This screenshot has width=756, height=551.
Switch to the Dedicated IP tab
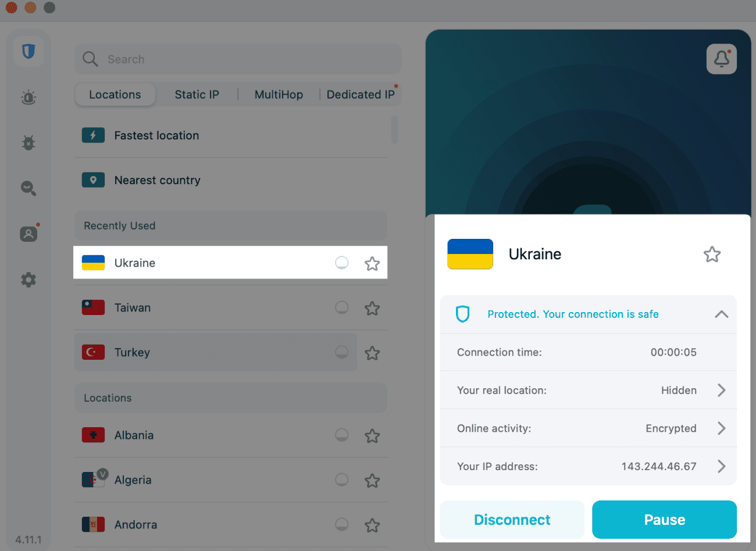click(361, 94)
